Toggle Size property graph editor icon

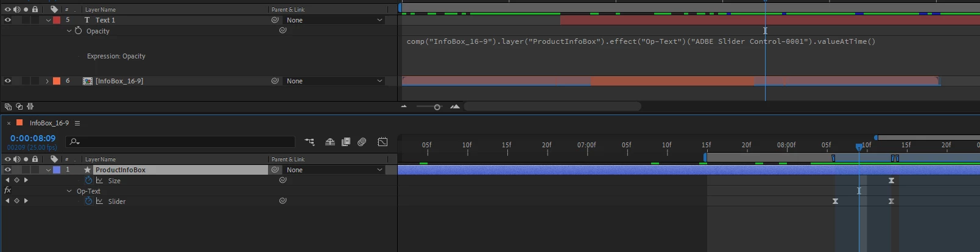pyautogui.click(x=99, y=181)
